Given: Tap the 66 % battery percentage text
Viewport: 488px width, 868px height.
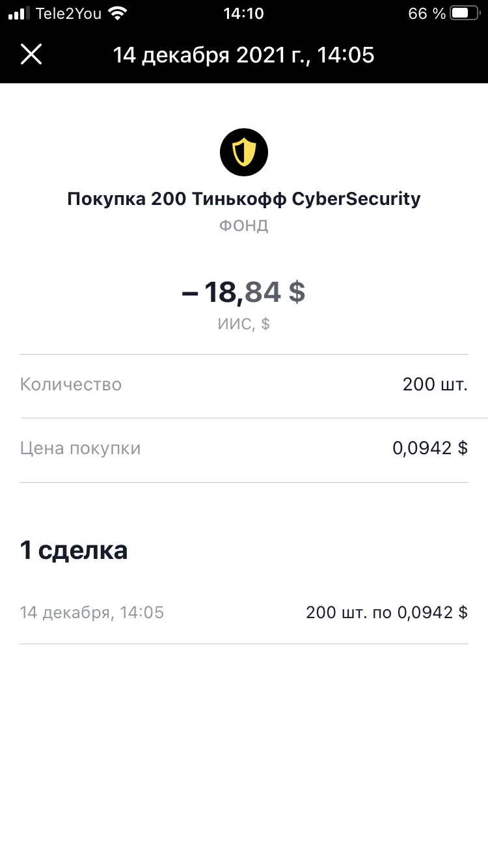Looking at the screenshot, I should click(x=427, y=14).
